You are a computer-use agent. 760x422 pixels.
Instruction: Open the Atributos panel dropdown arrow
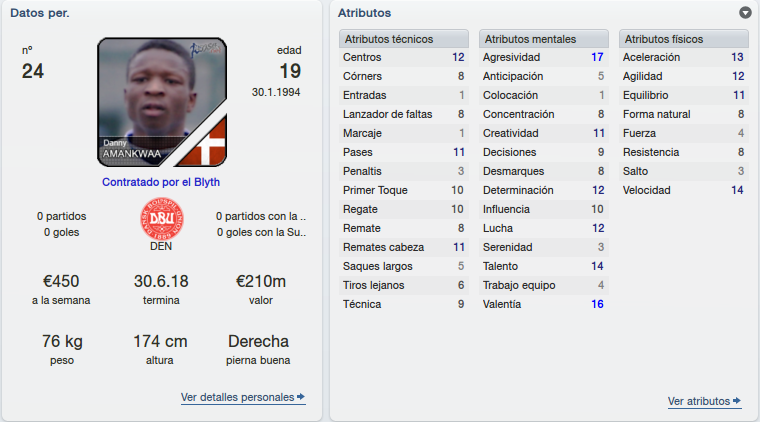pyautogui.click(x=745, y=13)
